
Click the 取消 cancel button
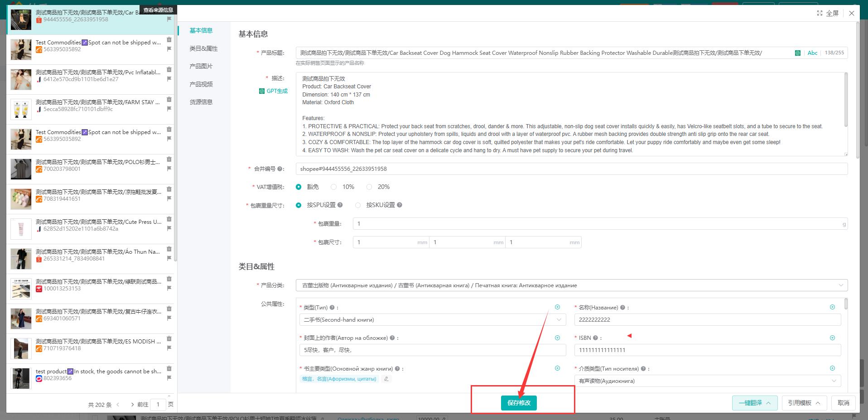point(843,403)
